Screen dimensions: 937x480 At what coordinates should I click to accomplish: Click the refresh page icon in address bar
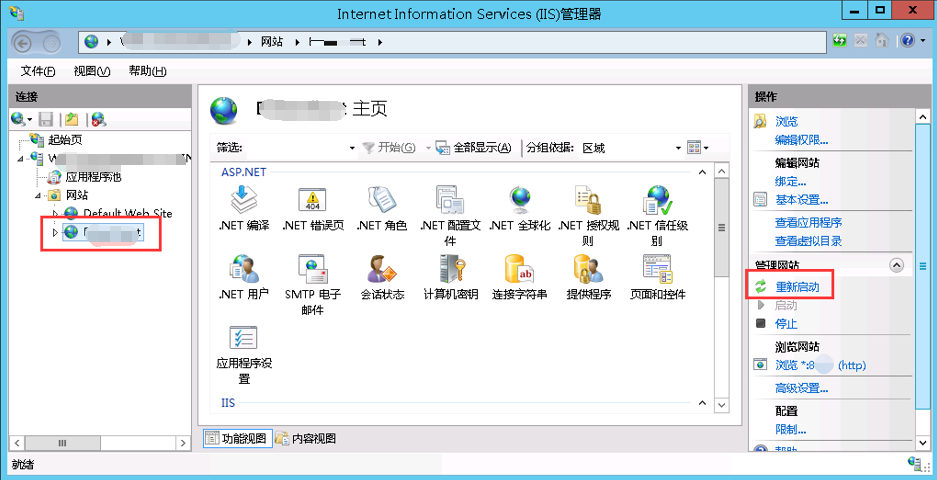tap(840, 41)
